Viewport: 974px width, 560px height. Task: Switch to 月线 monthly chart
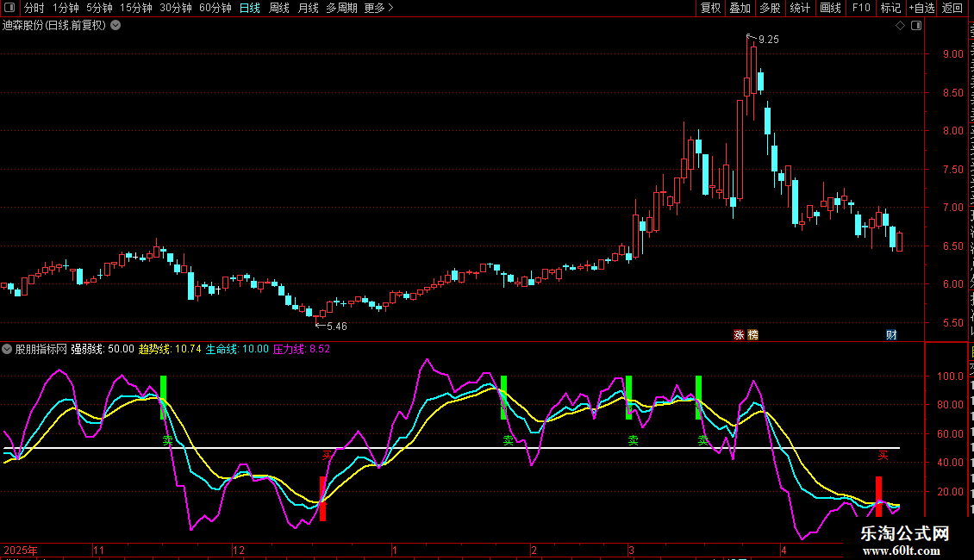pyautogui.click(x=308, y=8)
